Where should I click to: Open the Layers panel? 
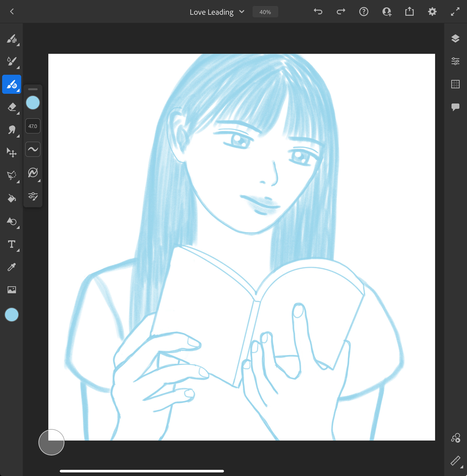(455, 39)
